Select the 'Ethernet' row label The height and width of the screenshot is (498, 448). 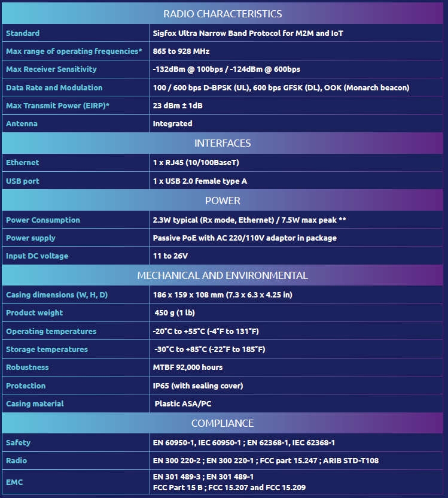[x=23, y=163]
